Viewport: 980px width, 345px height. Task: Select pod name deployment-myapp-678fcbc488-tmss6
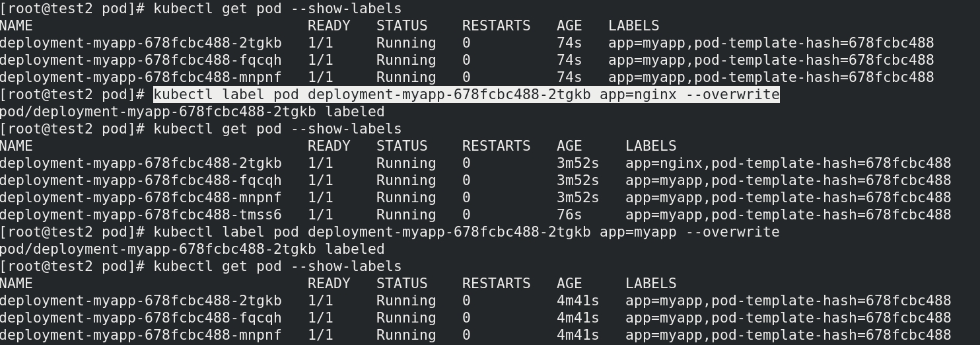pos(141,215)
